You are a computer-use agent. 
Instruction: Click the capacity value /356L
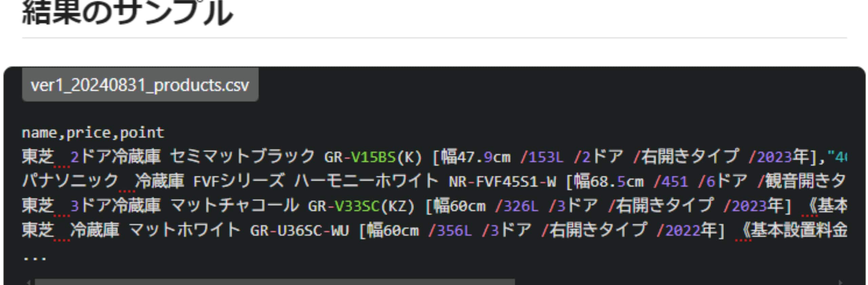click(x=450, y=231)
